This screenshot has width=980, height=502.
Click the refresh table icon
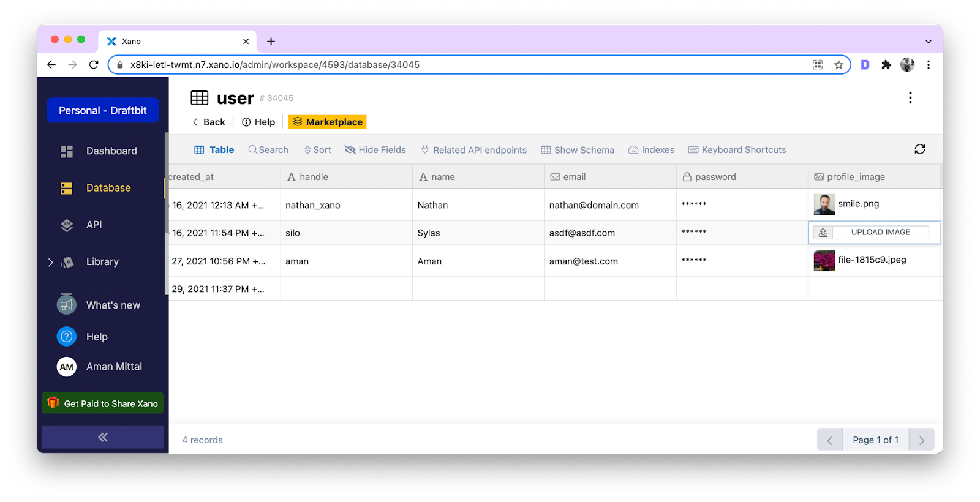click(919, 149)
